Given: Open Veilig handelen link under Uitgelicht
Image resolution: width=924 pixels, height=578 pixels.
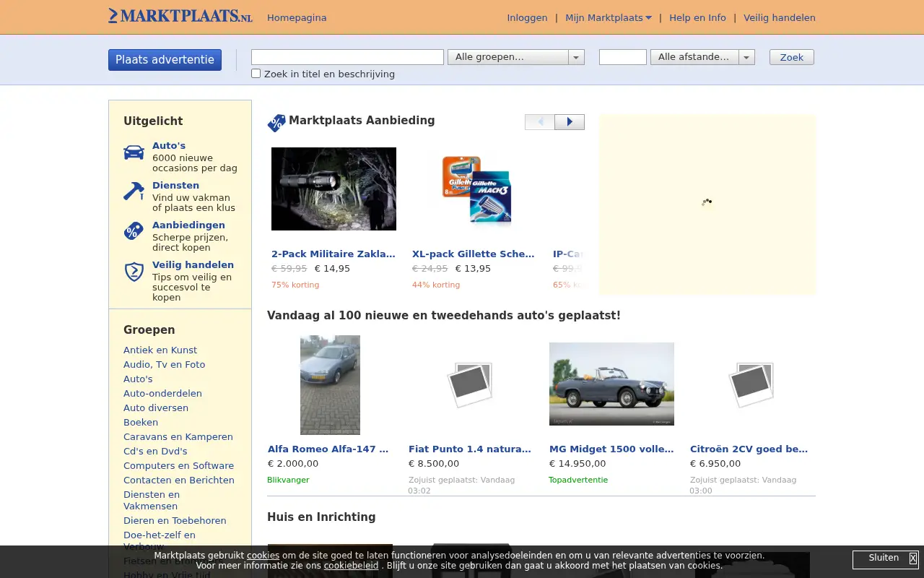Looking at the screenshot, I should click(193, 265).
